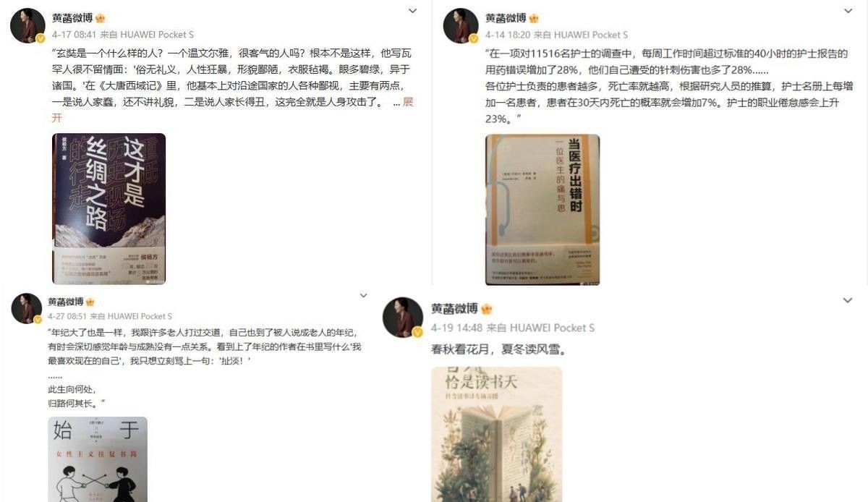
Task: Expand options chevron on the 4-19 post
Action: (x=846, y=299)
